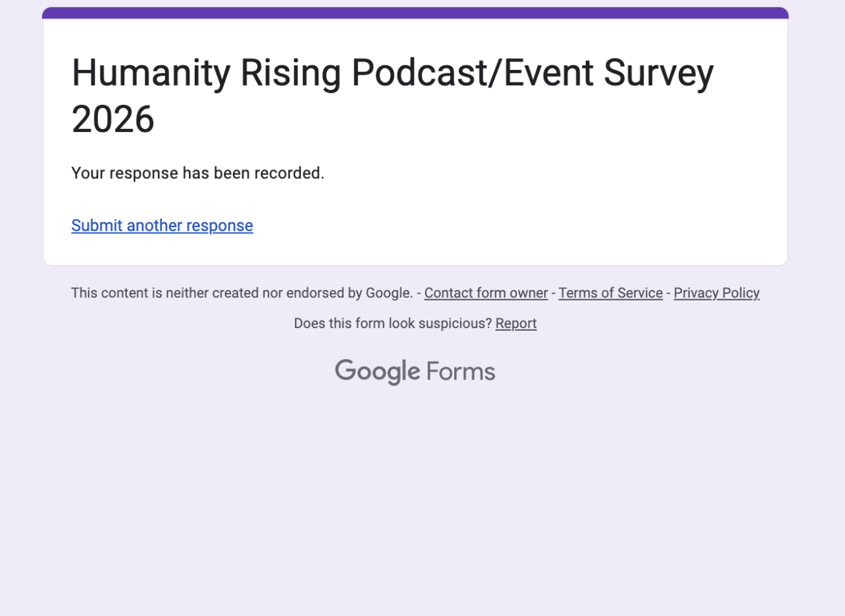Click the purple header bar atop the card
Screen dimensions: 845x616
coord(415,13)
